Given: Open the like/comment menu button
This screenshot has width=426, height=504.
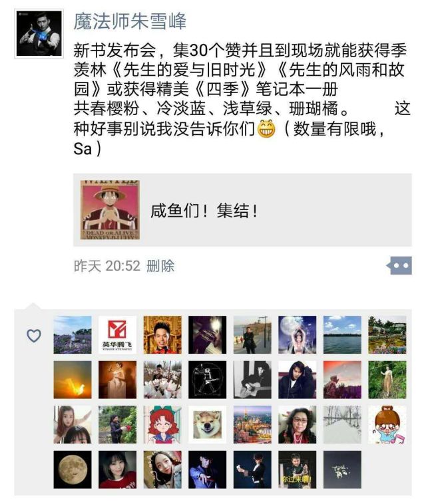Looking at the screenshot, I should pyautogui.click(x=399, y=265).
